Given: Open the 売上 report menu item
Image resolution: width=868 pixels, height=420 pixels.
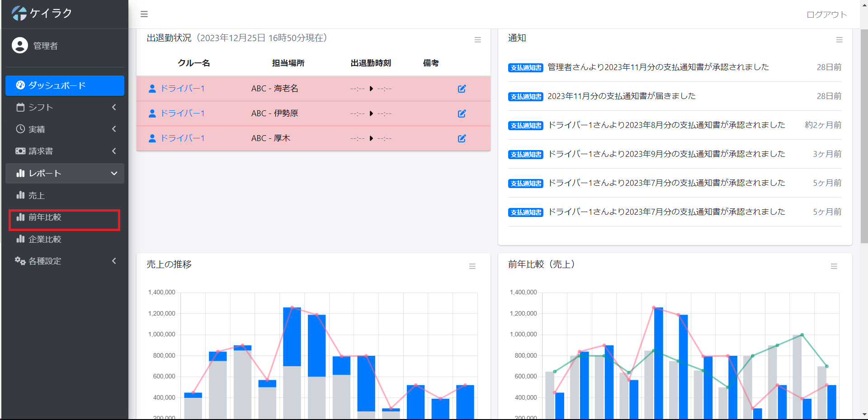Looking at the screenshot, I should pos(65,195).
